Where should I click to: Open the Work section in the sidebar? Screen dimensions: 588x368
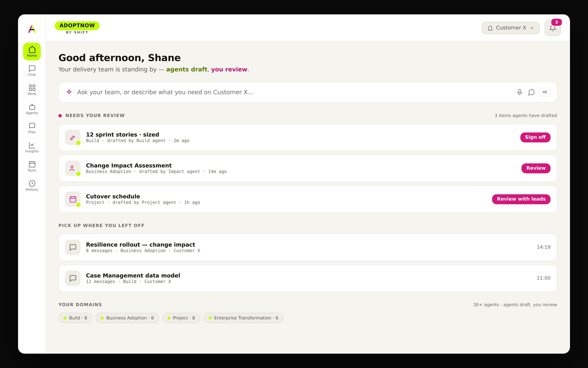coord(32,90)
